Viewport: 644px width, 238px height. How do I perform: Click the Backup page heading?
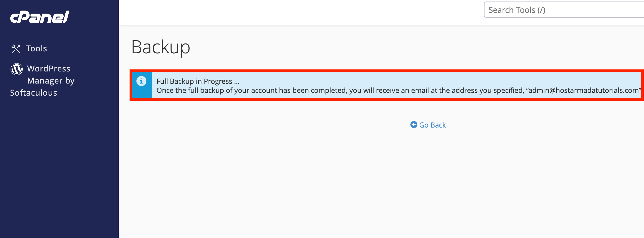click(161, 47)
